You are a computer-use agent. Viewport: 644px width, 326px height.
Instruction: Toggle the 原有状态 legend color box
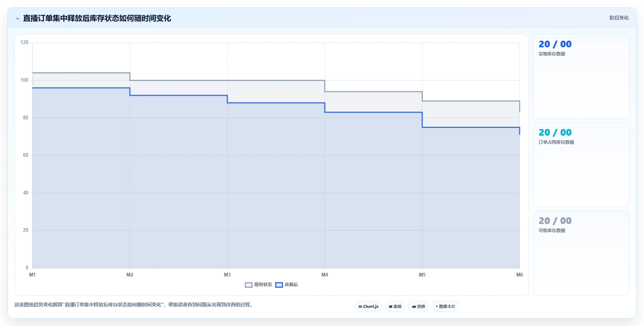[x=249, y=285]
